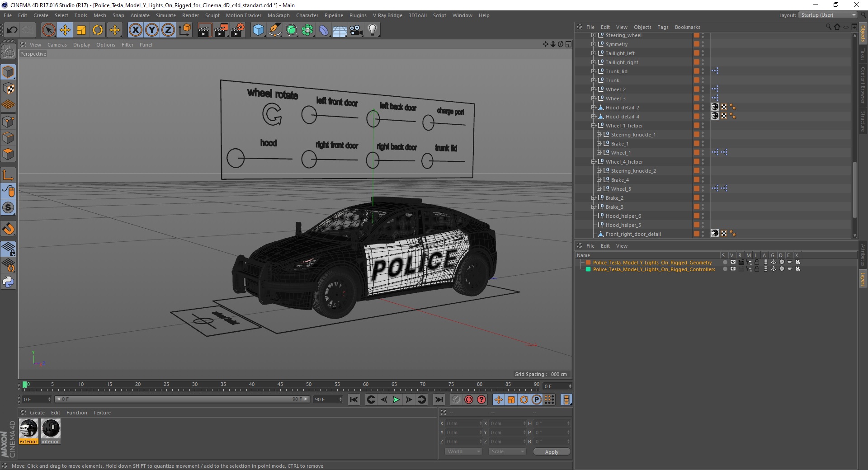This screenshot has height=470, width=868.
Task: Activate the Rotate tool in top toolbar
Action: coord(98,30)
